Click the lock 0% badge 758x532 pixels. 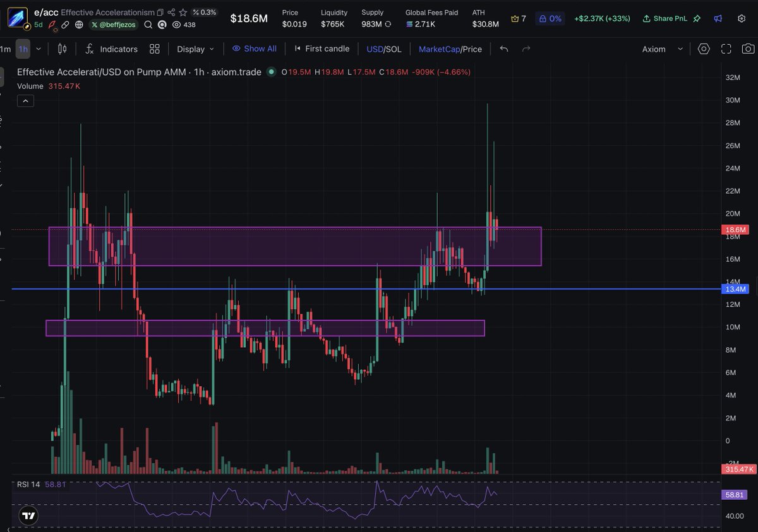(550, 18)
